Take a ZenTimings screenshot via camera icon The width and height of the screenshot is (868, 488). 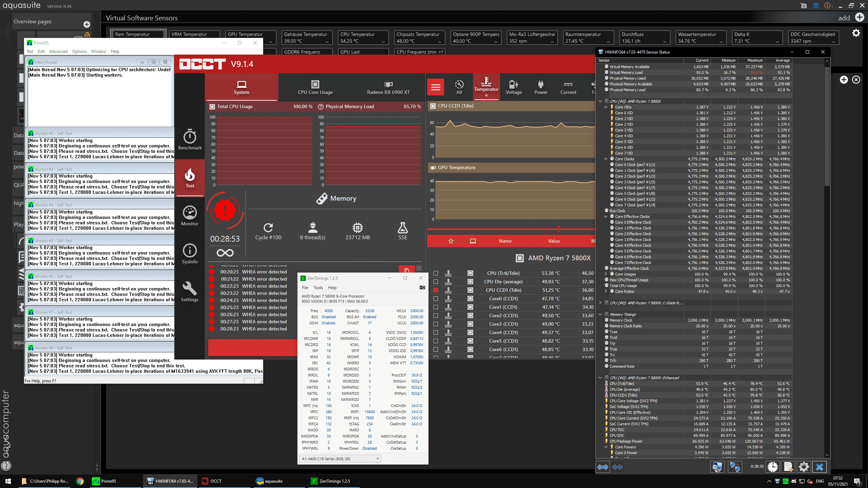[x=422, y=287]
